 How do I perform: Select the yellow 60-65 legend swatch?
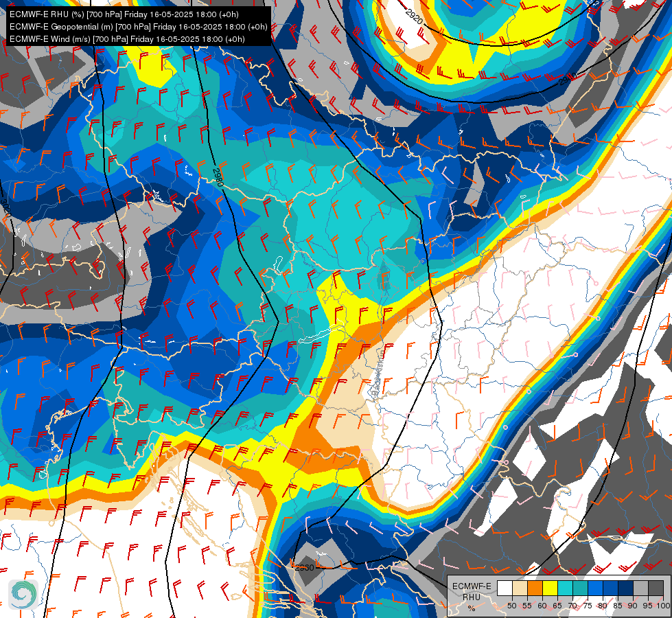551,588
